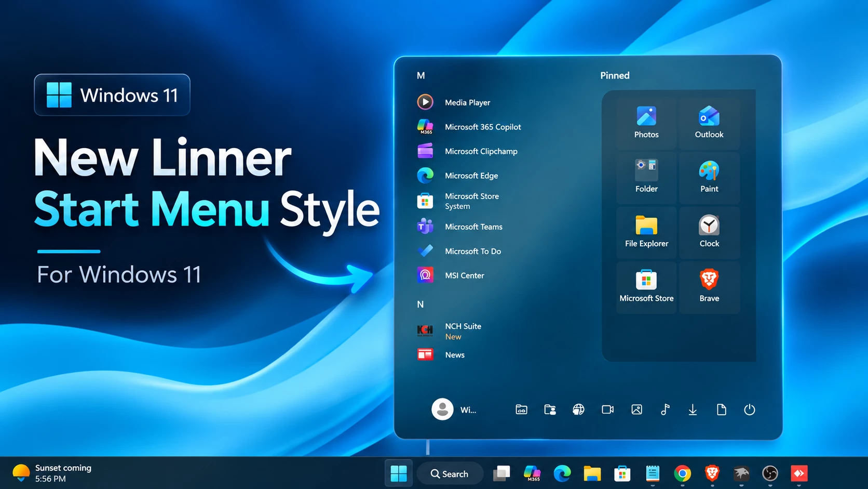Click the Pinned section heading
Screen dimensions: 868x489
pos(615,75)
